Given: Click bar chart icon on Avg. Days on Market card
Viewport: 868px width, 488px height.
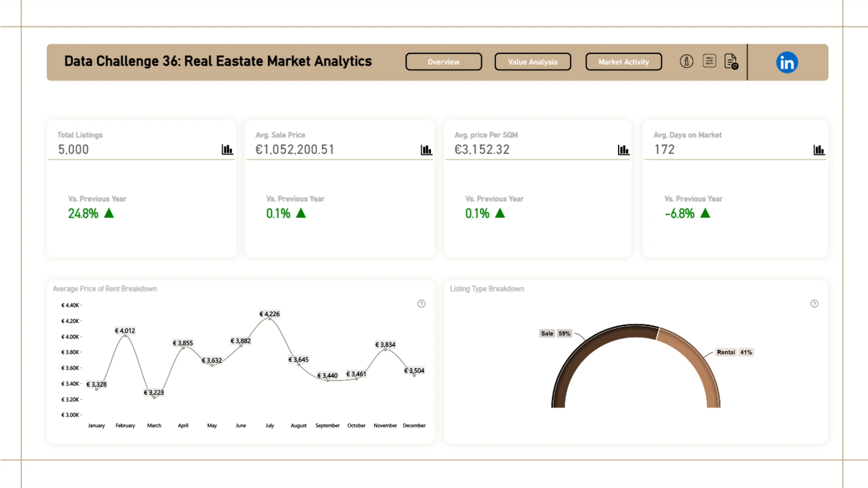Looking at the screenshot, I should [819, 150].
